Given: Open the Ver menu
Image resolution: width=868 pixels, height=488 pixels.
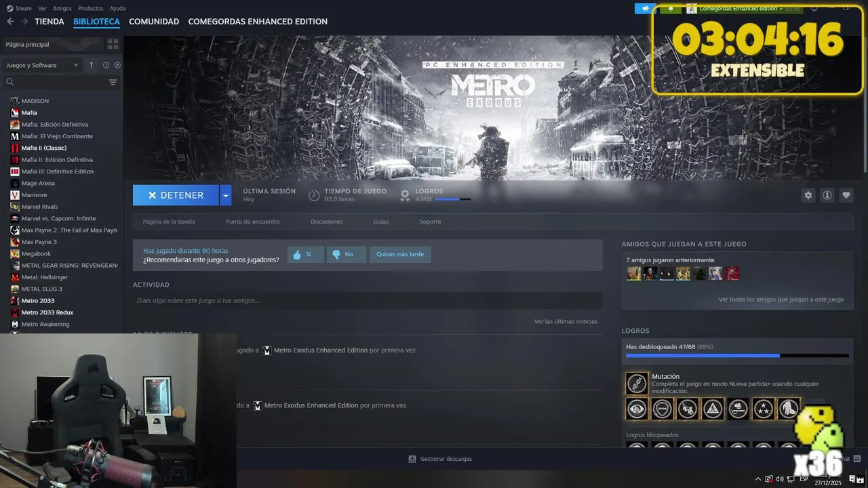Looking at the screenshot, I should point(43,8).
